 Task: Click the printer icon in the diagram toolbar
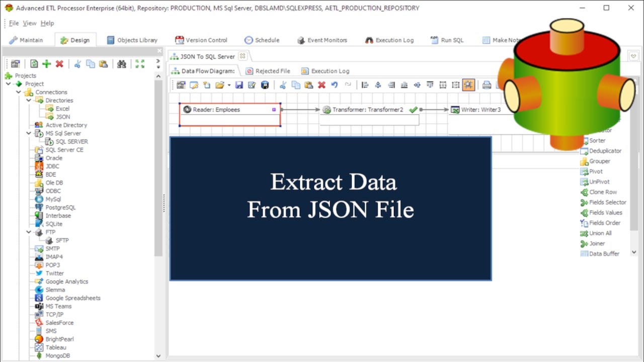487,85
